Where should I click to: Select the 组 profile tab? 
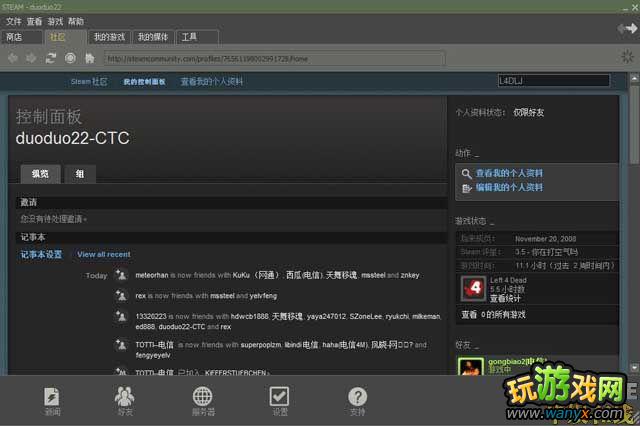(x=80, y=174)
